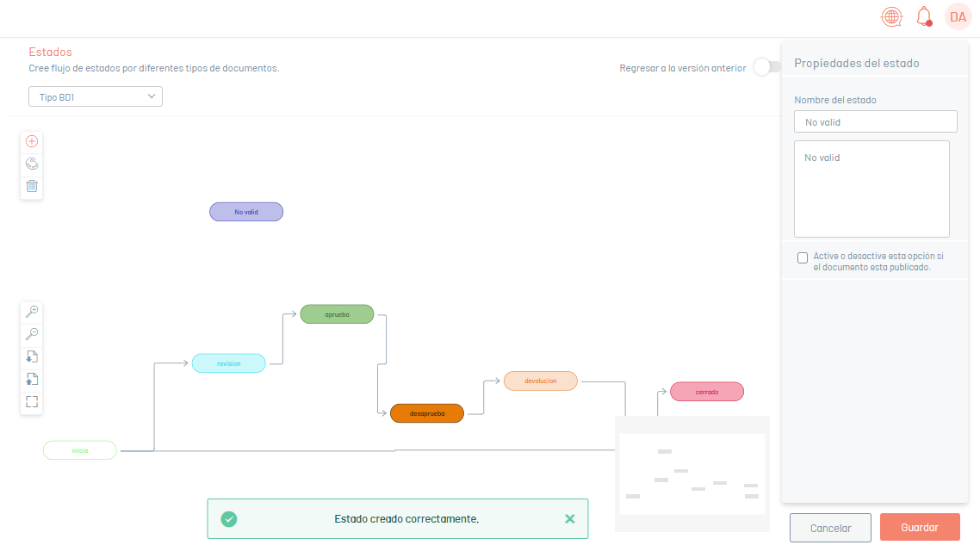
Task: Click the export file up-arrow icon
Action: pos(32,379)
